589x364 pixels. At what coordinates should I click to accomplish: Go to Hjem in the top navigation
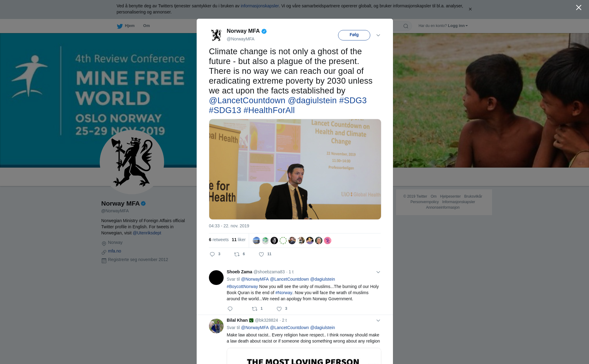pos(126,26)
